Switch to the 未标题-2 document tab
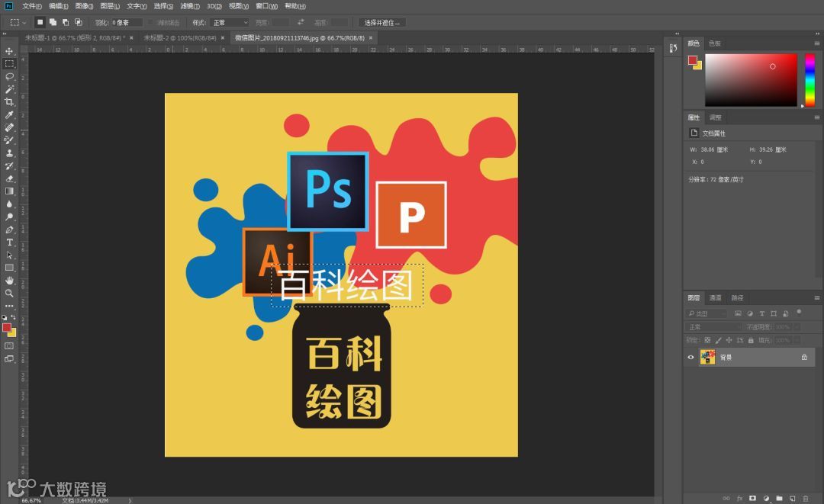 click(180, 38)
